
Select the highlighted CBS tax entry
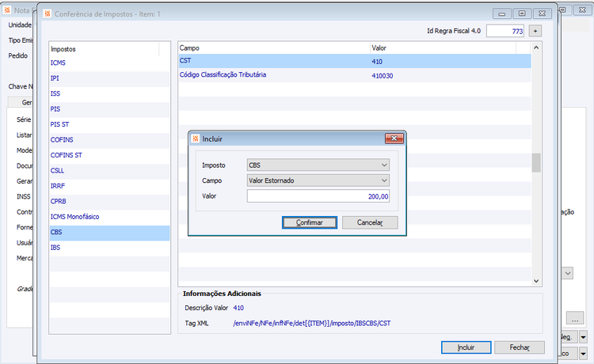109,233
